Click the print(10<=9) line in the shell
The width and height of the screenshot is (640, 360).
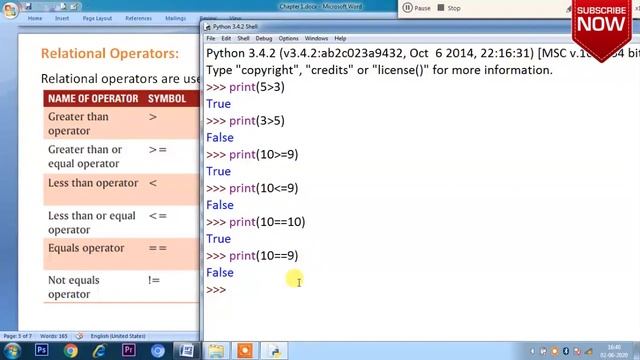point(252,188)
